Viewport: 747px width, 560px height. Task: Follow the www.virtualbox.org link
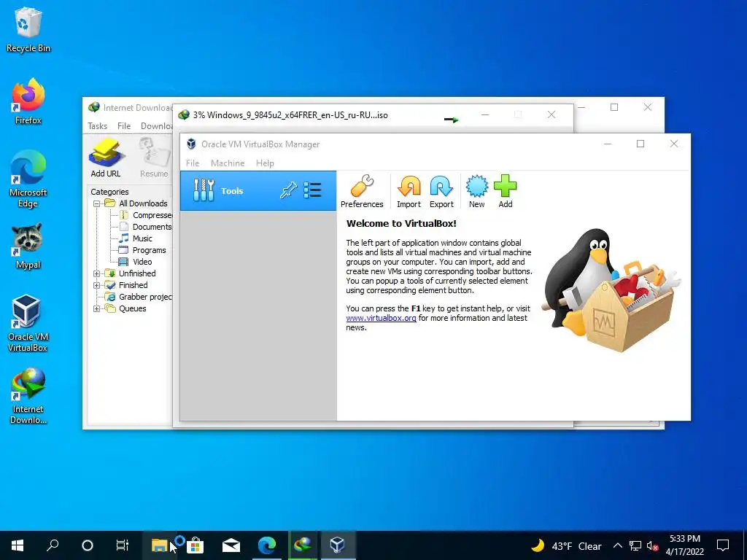point(381,318)
